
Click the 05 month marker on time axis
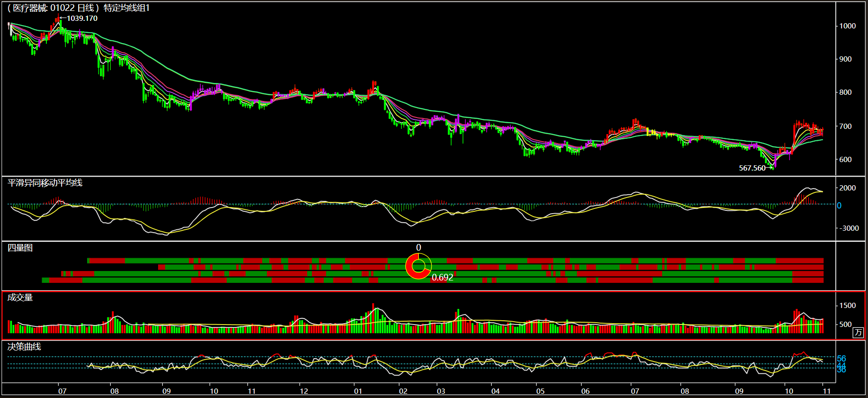(540, 391)
